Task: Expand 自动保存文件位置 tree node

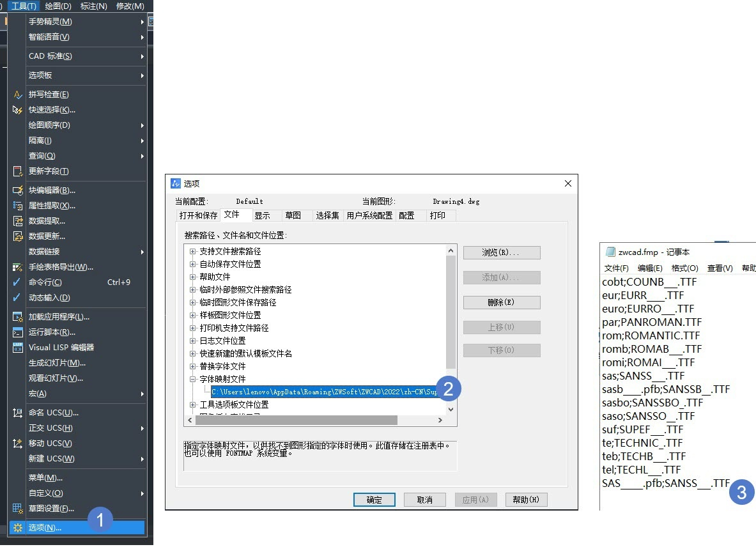Action: [x=193, y=264]
